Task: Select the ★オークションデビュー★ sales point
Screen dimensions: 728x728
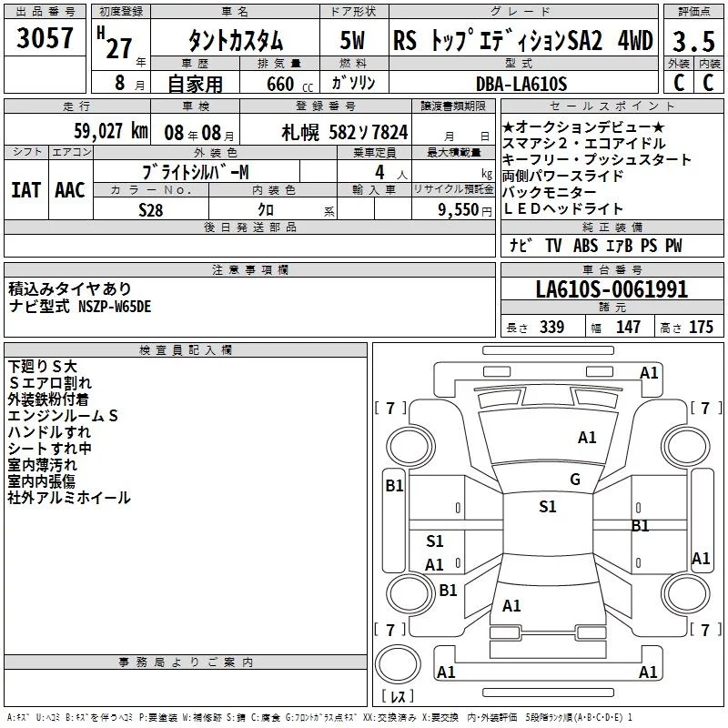Action: (583, 126)
